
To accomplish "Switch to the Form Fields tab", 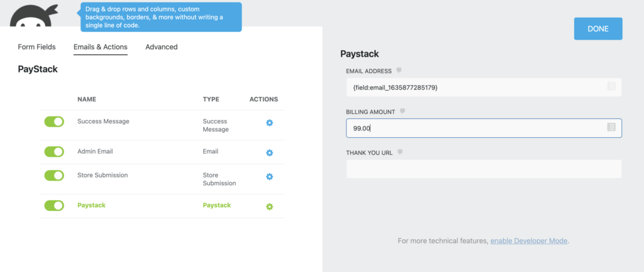I will click(36, 47).
